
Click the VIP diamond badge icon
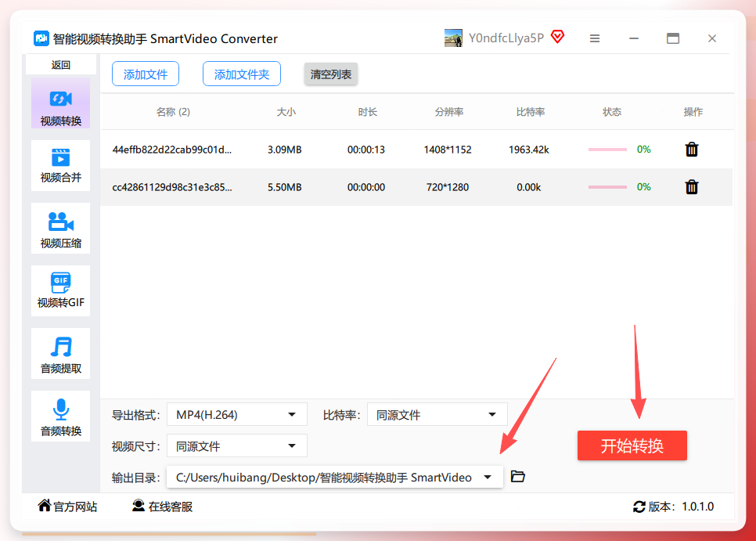click(558, 37)
